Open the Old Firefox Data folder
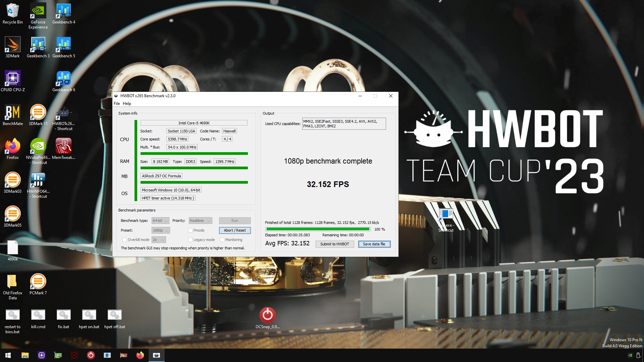The width and height of the screenshot is (644, 362). tap(12, 287)
